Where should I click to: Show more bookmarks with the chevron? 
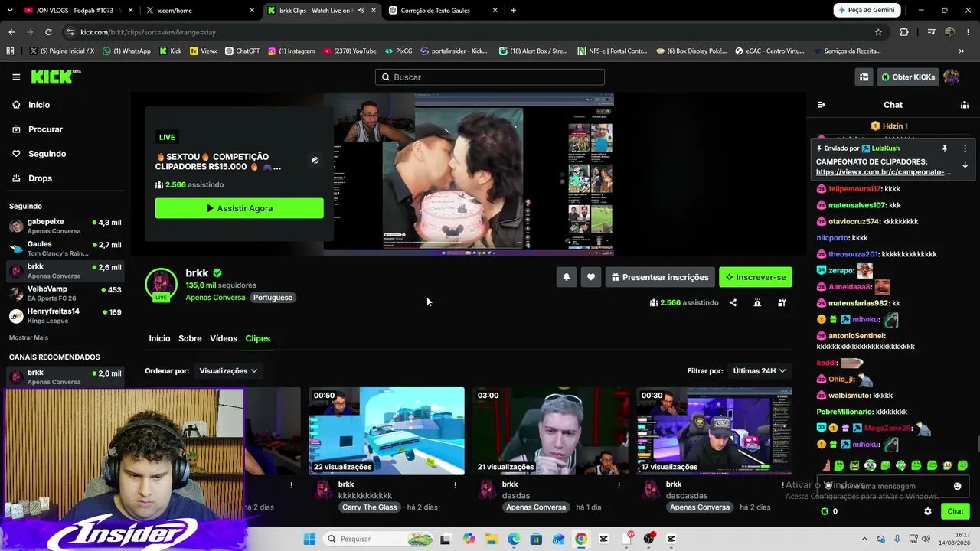point(962,51)
